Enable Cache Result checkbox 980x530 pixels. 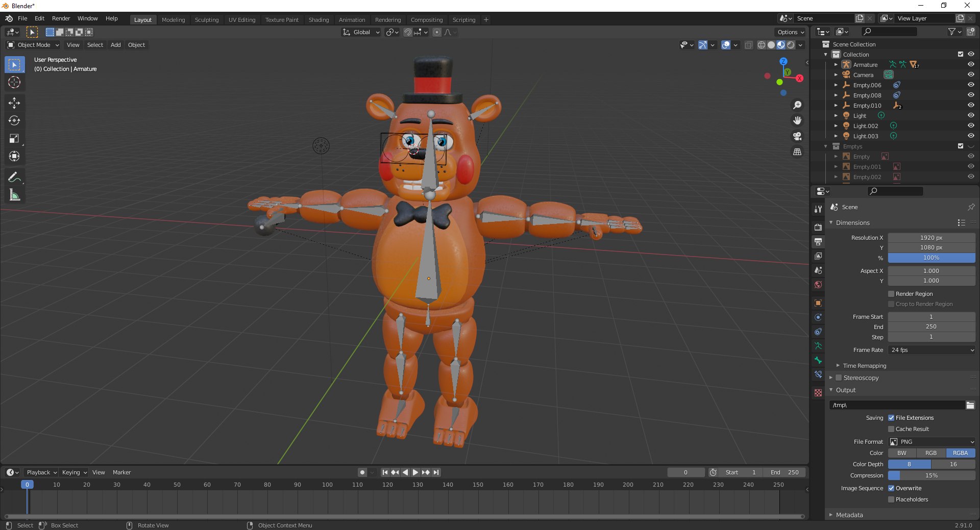coord(891,429)
